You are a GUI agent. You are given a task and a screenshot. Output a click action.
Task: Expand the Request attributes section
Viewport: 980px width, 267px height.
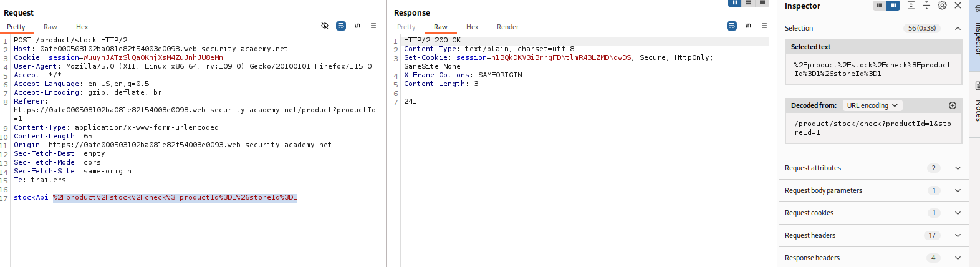(958, 168)
